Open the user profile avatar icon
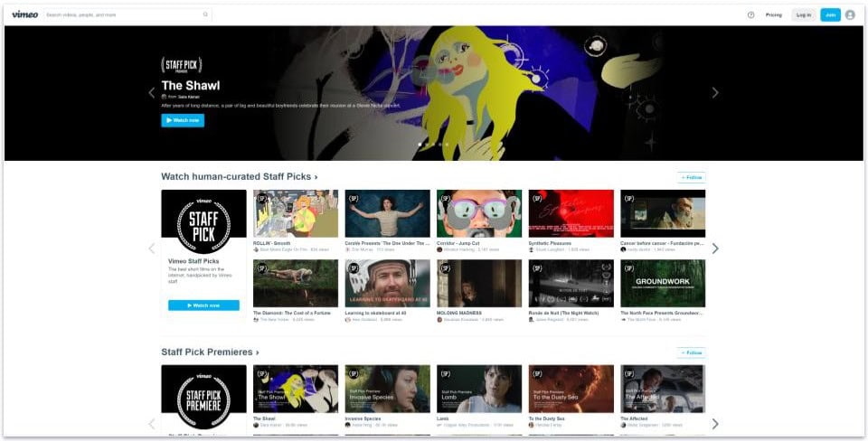Viewport: 868px width, 441px height. [850, 15]
